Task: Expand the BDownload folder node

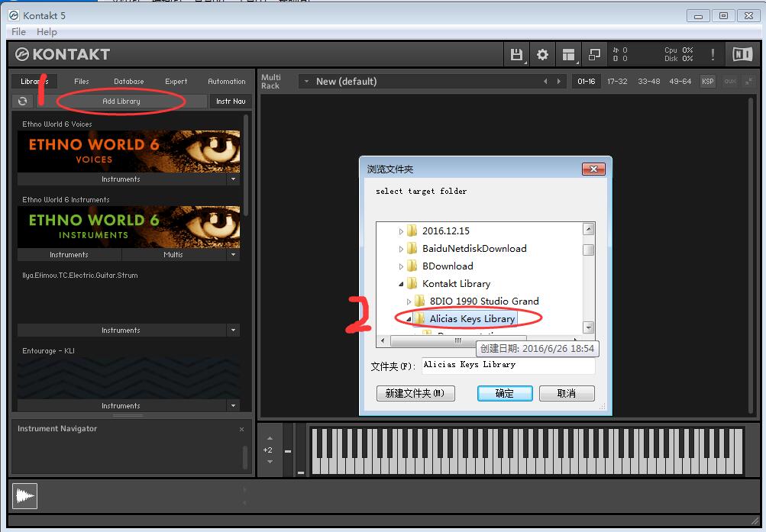Action: pos(401,266)
